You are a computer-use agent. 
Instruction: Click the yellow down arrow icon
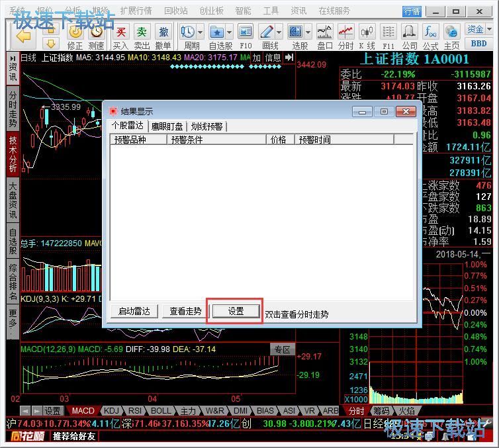click(50, 44)
